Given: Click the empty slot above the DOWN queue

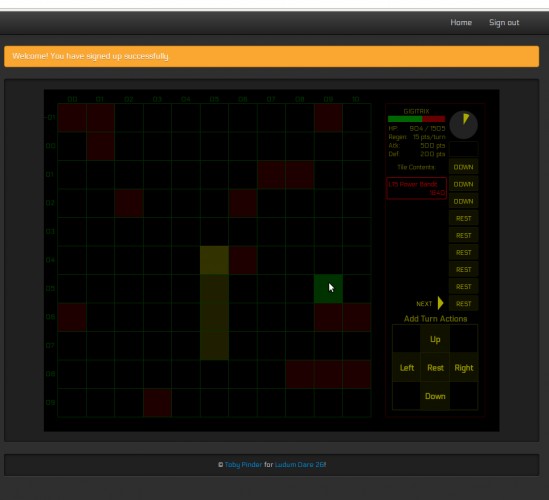Looking at the screenshot, I should [x=463, y=149].
